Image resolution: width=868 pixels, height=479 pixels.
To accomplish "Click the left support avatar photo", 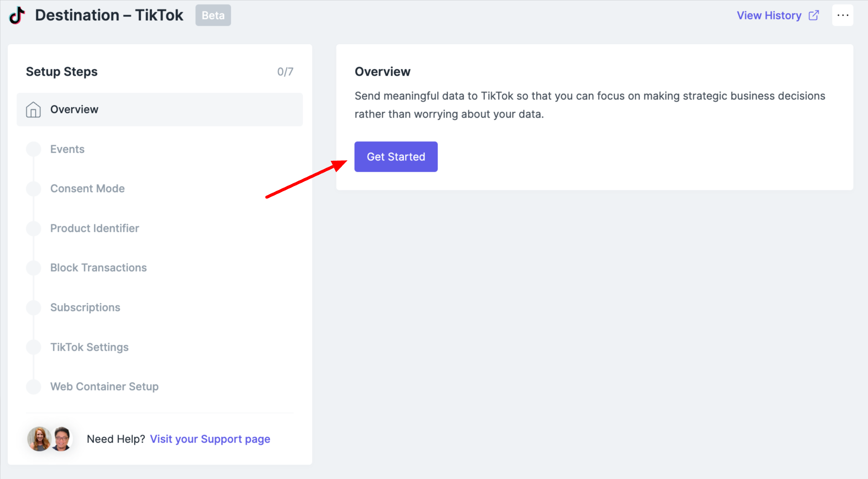I will pyautogui.click(x=39, y=439).
